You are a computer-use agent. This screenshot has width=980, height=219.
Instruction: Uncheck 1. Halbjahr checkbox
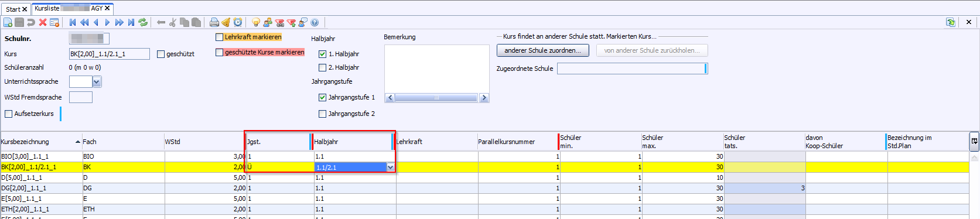322,54
